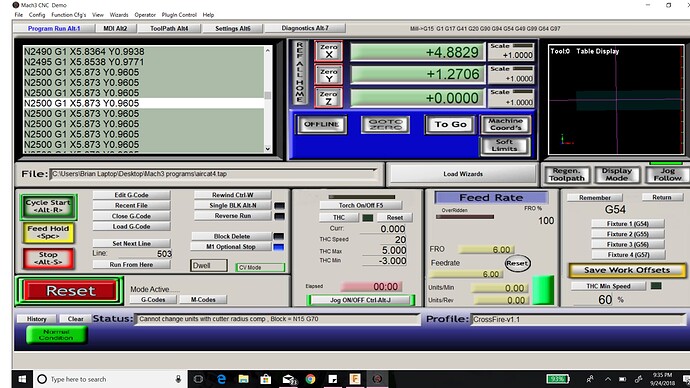The height and width of the screenshot is (388, 690).
Task: Show status History
Action: tap(37, 319)
